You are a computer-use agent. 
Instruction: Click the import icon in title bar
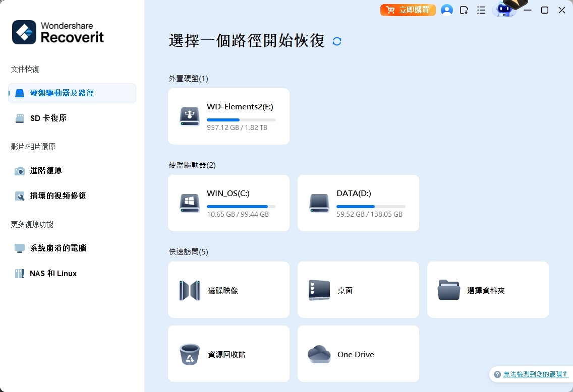(x=464, y=10)
